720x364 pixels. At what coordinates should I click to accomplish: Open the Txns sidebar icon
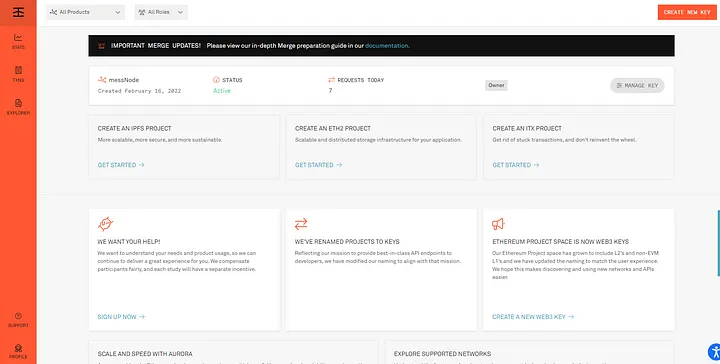pyautogui.click(x=18, y=73)
